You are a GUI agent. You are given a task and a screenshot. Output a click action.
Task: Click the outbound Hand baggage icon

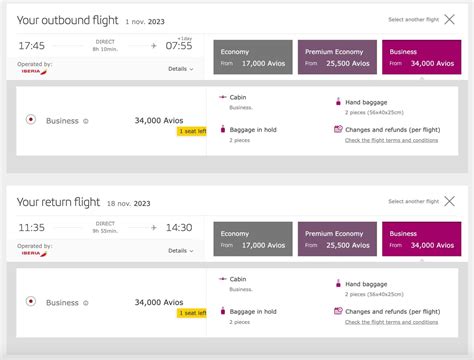pyautogui.click(x=338, y=101)
